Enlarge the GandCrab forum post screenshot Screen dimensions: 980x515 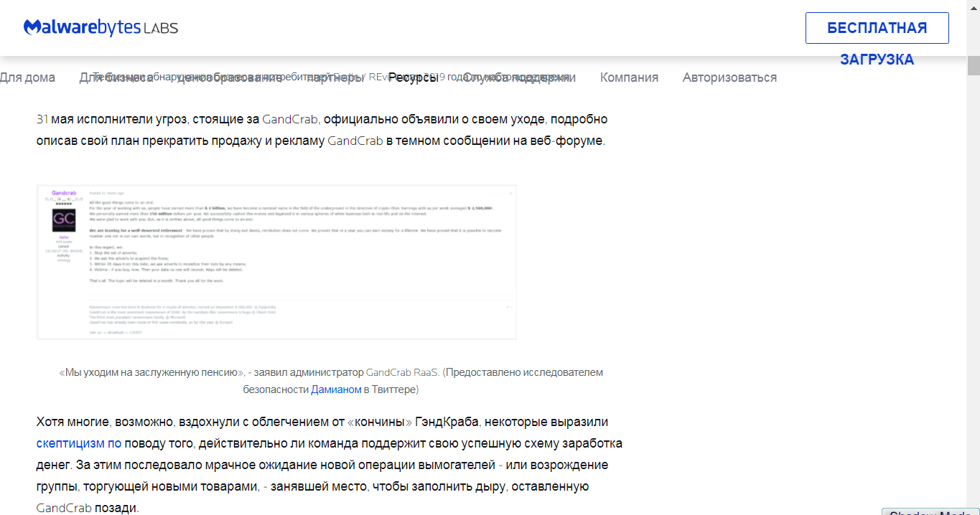tap(276, 262)
